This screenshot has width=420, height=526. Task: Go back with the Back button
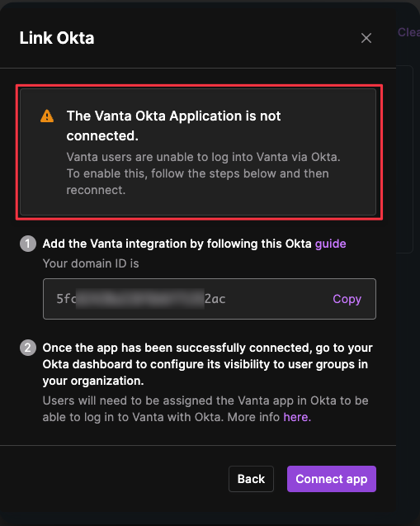click(x=251, y=479)
